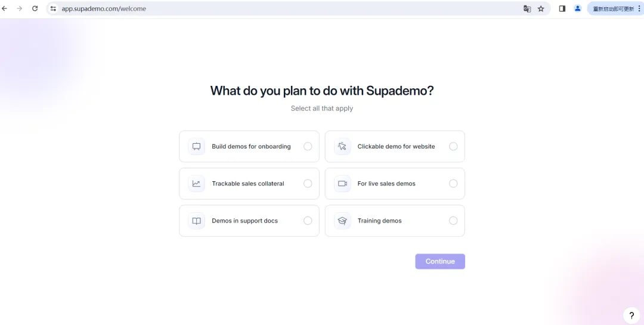Viewport: 644px width, 325px height.
Task: Click the translate page icon in address bar
Action: point(527,9)
